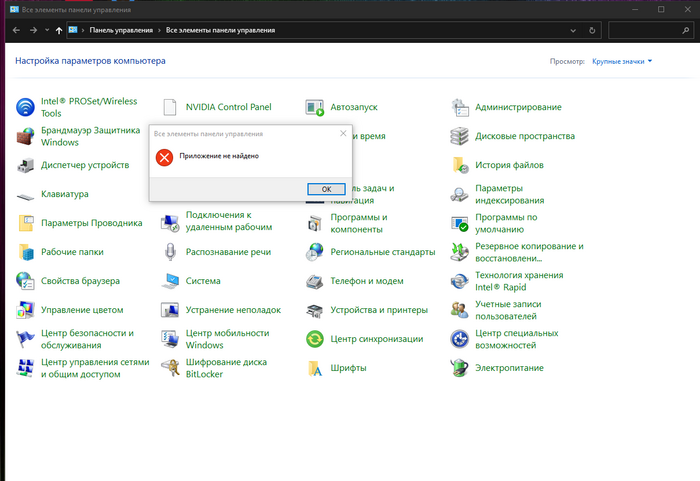The height and width of the screenshot is (481, 700).
Task: Click OK in the error dialog
Action: (326, 189)
